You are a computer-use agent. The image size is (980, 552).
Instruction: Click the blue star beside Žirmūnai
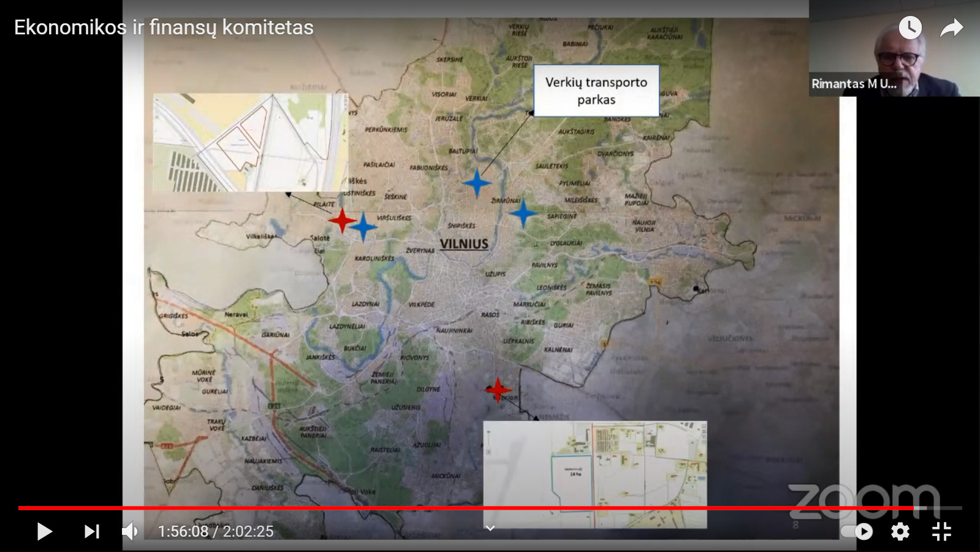523,213
